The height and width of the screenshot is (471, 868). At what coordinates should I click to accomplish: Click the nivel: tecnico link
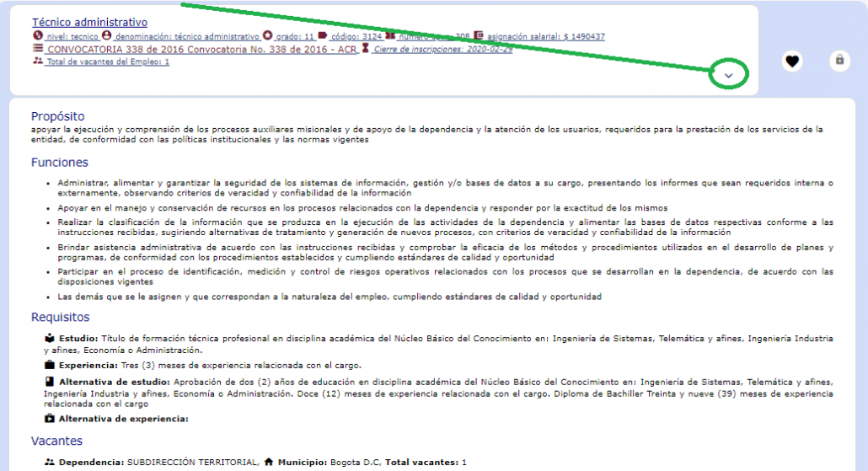tap(72, 36)
